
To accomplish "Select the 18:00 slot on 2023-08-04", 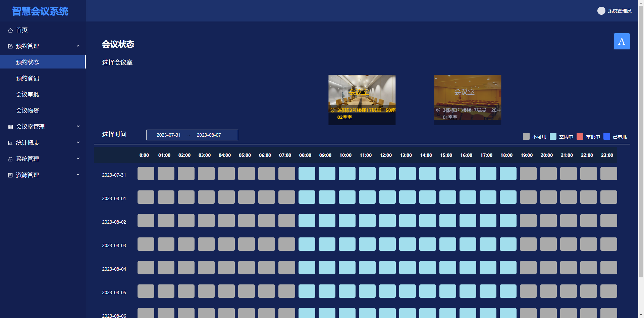I will pos(508,268).
